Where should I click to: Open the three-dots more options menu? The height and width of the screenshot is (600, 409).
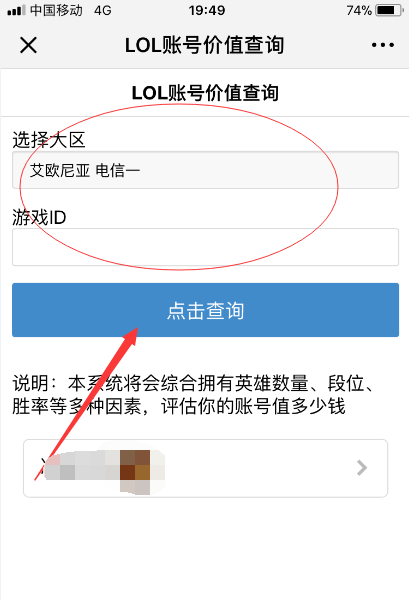pyautogui.click(x=383, y=45)
